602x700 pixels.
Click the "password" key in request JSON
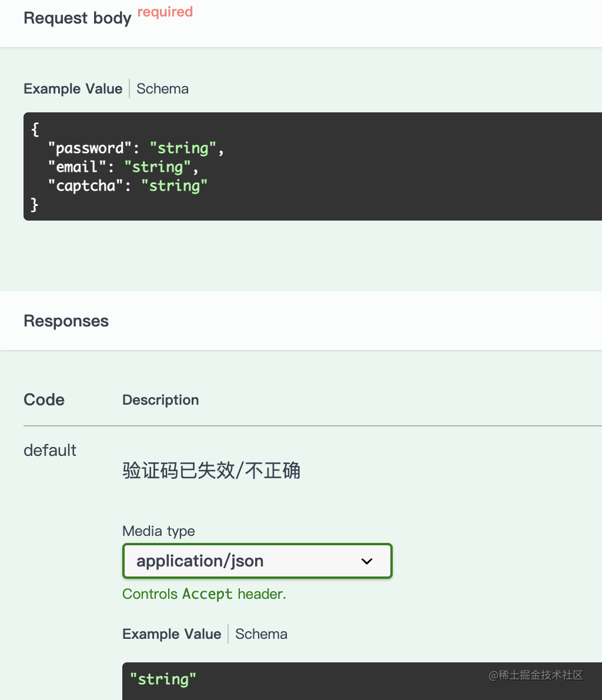tap(91, 148)
